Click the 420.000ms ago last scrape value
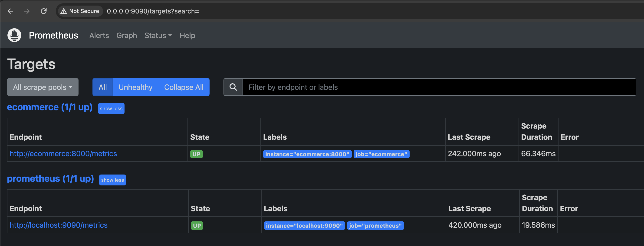This screenshot has width=644, height=246. [475, 225]
